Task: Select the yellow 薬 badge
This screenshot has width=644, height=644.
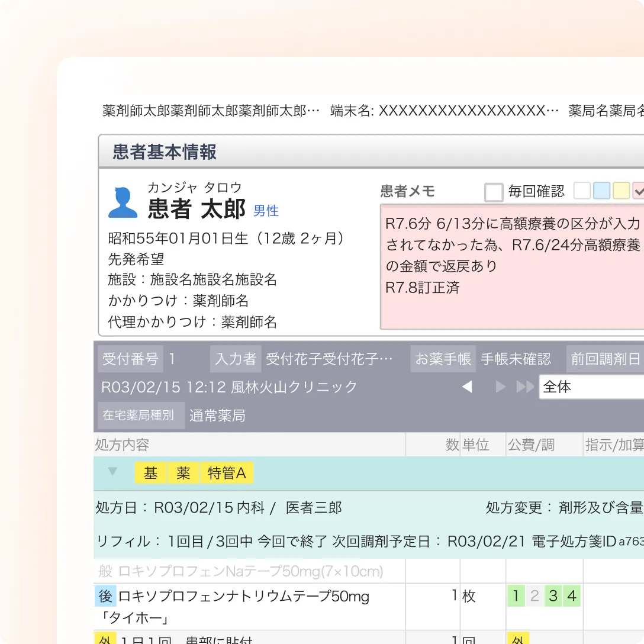Action: pos(183,473)
